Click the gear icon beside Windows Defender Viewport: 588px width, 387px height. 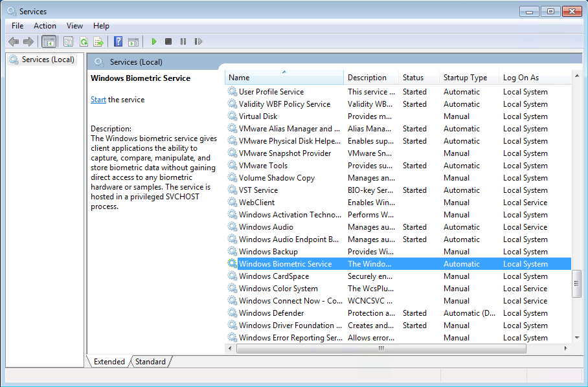point(232,313)
